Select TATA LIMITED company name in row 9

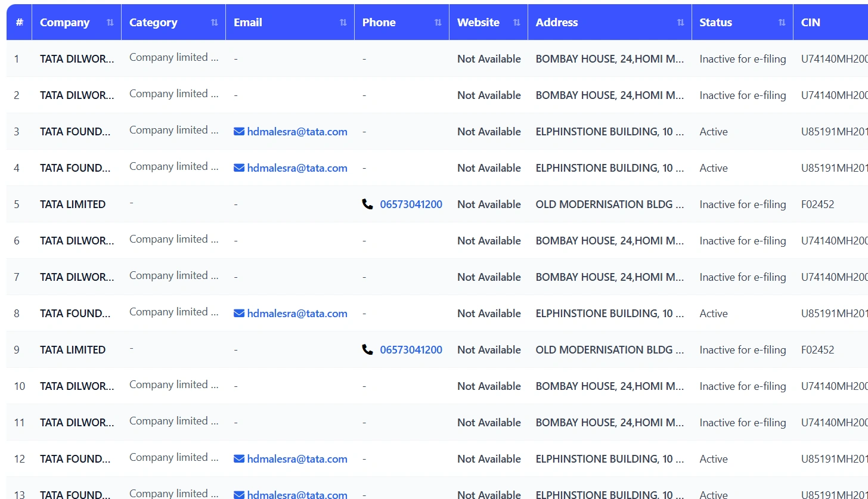(x=73, y=350)
